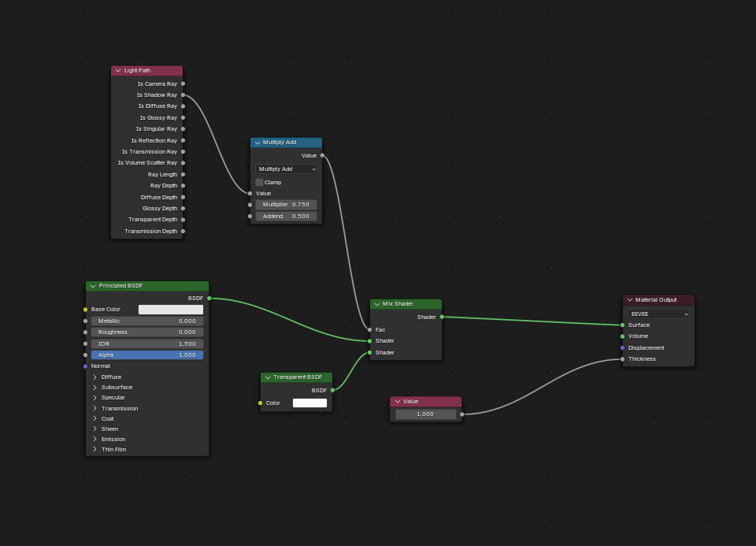The width and height of the screenshot is (756, 546).
Task: Click the Alpha slider field
Action: pos(147,355)
